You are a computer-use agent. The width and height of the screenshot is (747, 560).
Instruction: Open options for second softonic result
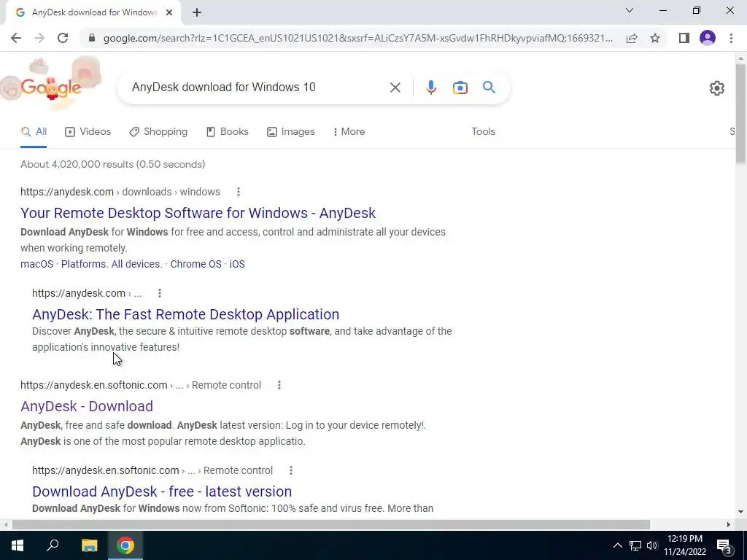click(x=290, y=470)
